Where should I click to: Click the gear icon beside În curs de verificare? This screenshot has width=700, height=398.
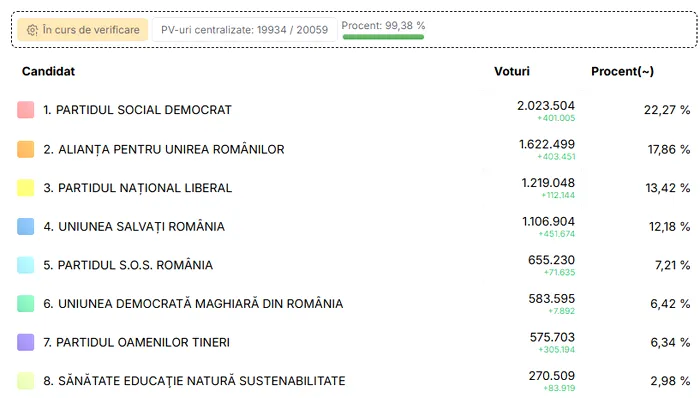(x=32, y=30)
